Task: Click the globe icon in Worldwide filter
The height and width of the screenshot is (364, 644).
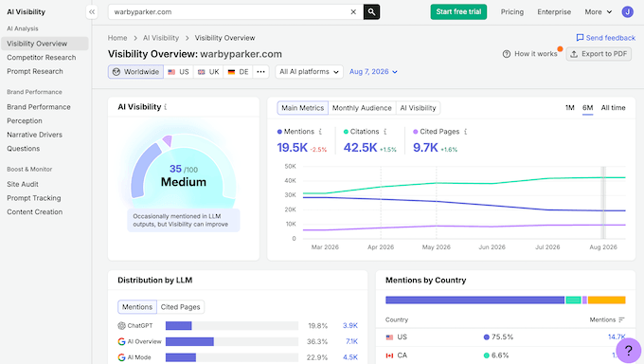Action: tap(116, 71)
